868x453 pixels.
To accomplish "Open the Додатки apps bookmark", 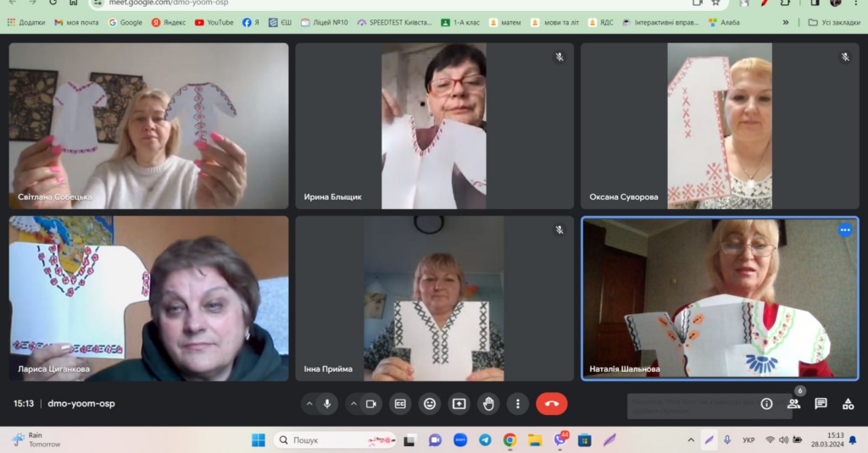I will click(26, 23).
